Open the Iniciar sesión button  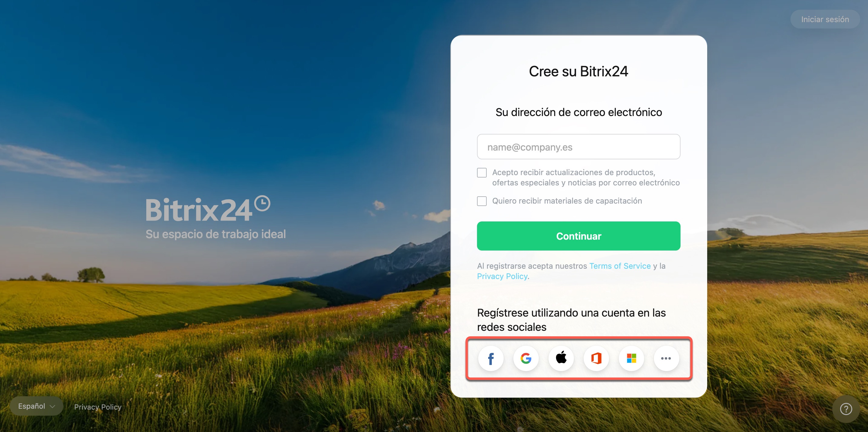tap(825, 19)
